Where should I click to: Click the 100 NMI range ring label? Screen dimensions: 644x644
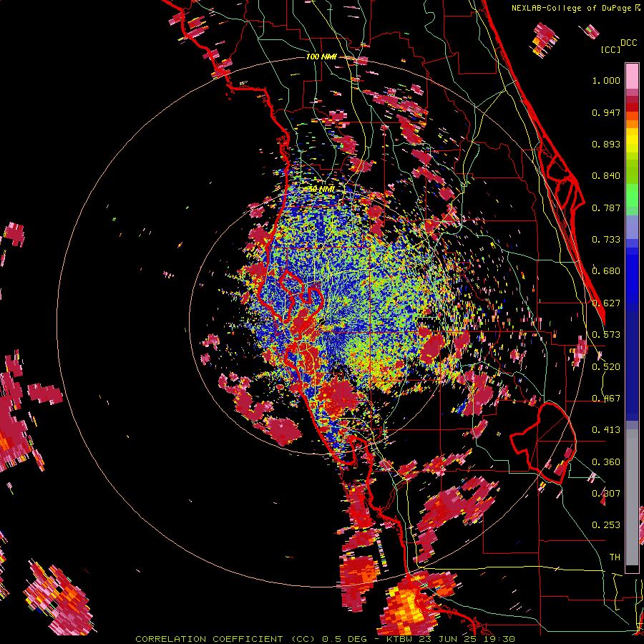[x=321, y=57]
